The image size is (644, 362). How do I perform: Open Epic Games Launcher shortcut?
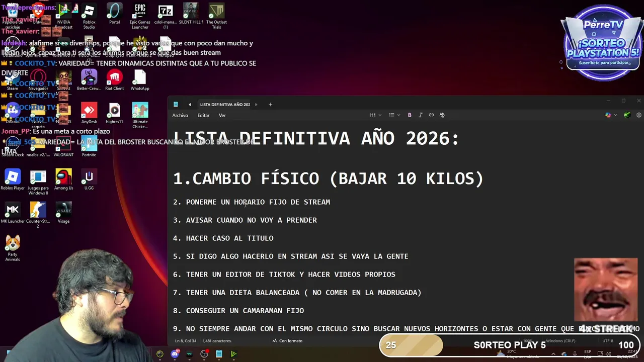coord(140,17)
